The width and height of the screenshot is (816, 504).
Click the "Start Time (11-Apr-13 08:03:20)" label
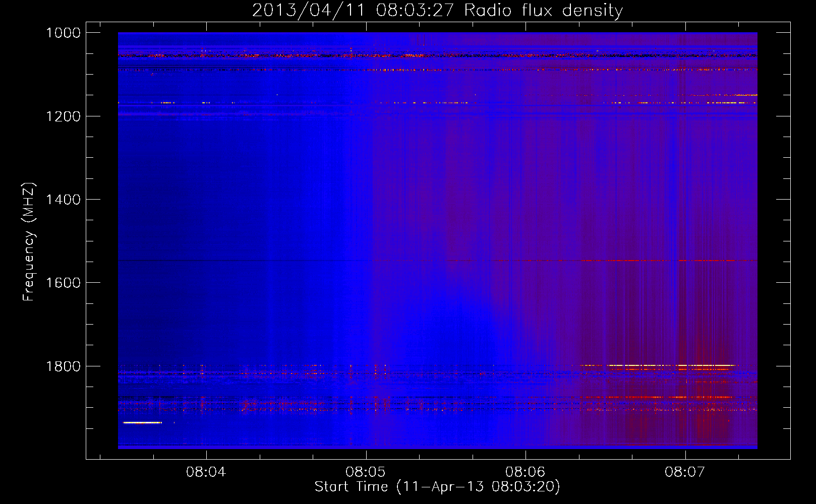pos(437,487)
